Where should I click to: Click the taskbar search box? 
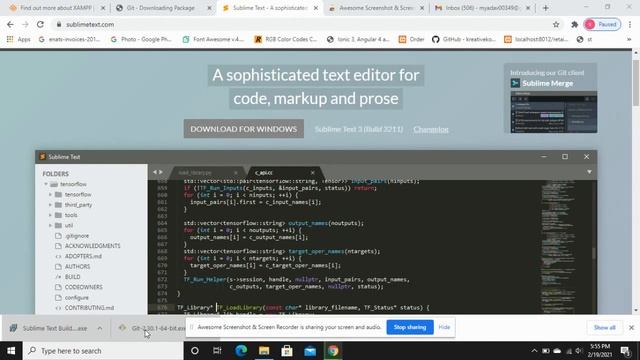(103, 351)
